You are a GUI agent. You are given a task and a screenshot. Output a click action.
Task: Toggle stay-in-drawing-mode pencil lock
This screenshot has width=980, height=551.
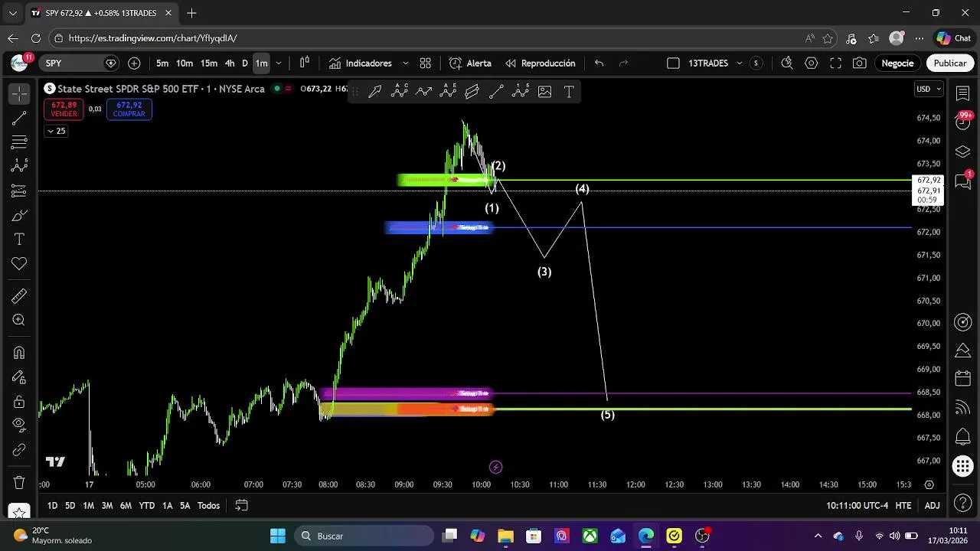click(19, 377)
